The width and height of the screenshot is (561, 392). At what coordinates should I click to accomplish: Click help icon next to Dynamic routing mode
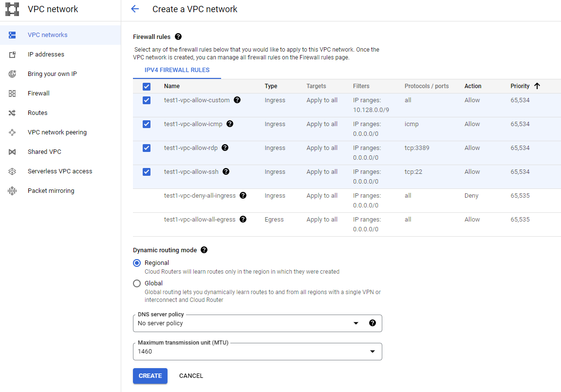click(x=204, y=250)
